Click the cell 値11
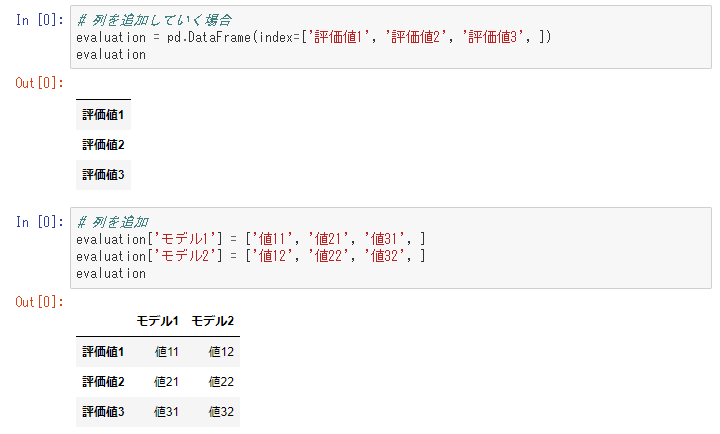 [166, 352]
